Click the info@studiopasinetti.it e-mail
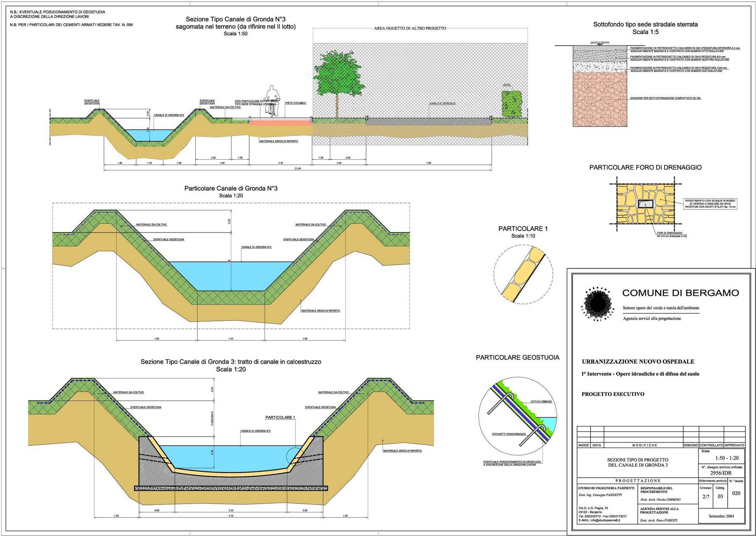Screen dimensions: 756x536 tap(606, 521)
